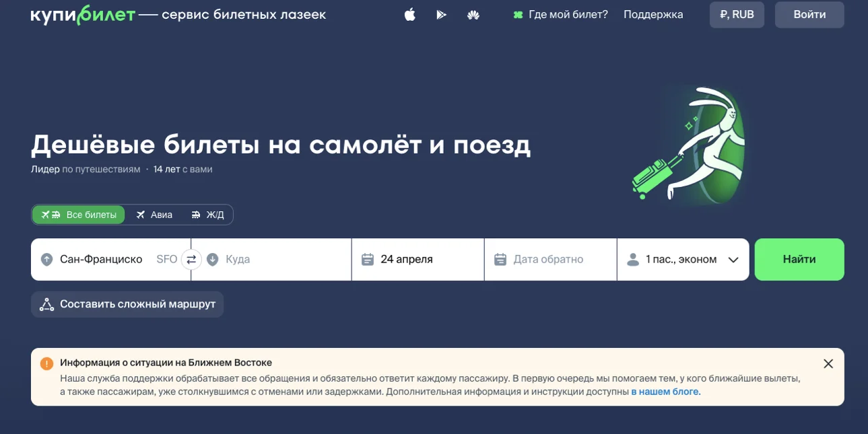
Task: Select the 'Ж/Д' filter toggle
Action: 207,214
